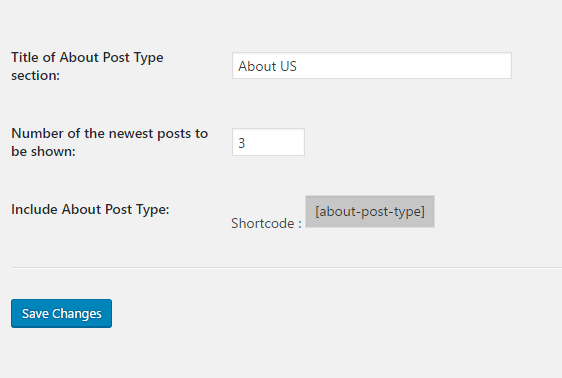The height and width of the screenshot is (378, 562).
Task: Click the 'Shortcode :' text
Action: 266,223
